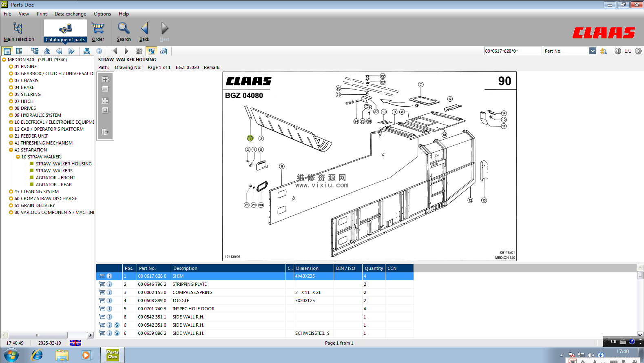
Task: Toggle the single-pane list view button
Action: 7,51
